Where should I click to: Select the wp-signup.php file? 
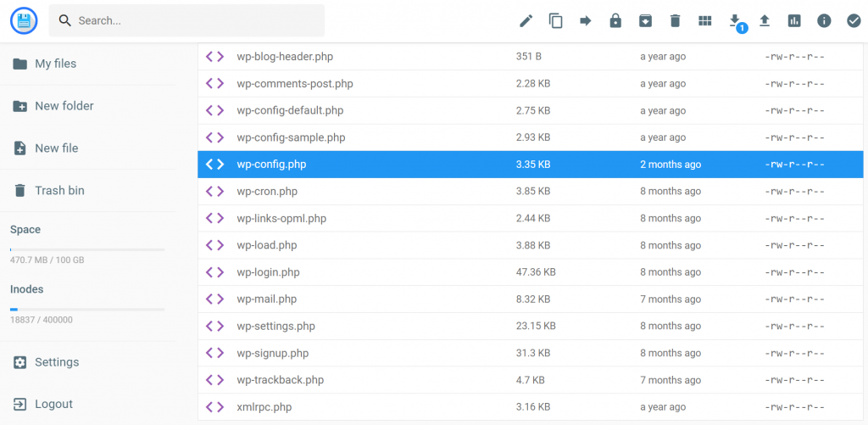(x=531, y=353)
